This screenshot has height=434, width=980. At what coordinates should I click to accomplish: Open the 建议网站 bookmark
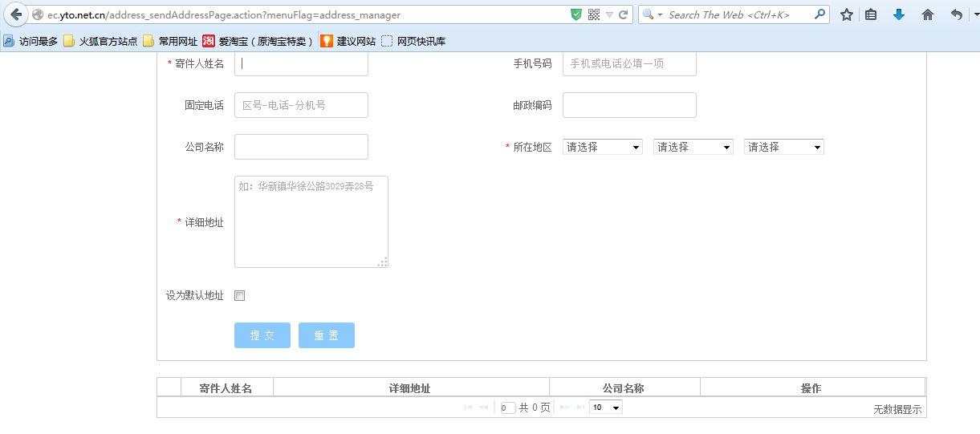[348, 41]
